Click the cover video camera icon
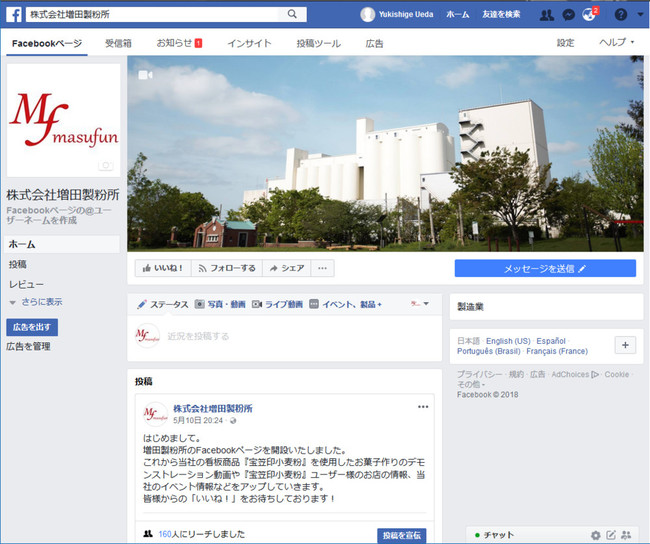650x544 pixels. coord(145,75)
